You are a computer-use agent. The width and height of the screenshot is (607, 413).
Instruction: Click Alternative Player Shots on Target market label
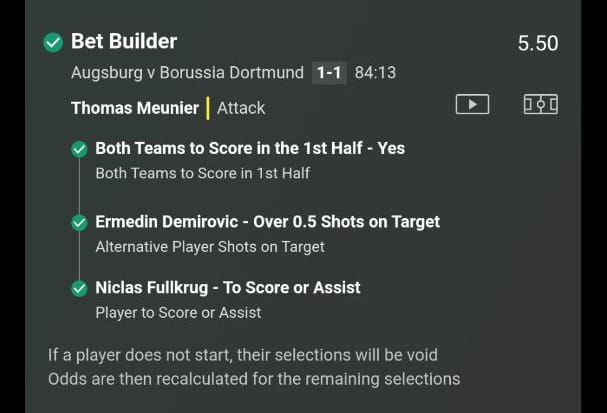(x=210, y=247)
